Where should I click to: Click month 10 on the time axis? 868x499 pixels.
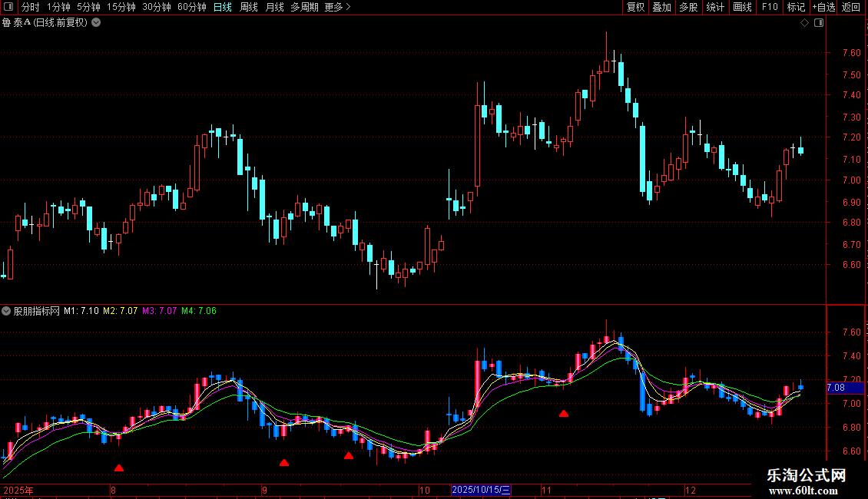pyautogui.click(x=425, y=490)
